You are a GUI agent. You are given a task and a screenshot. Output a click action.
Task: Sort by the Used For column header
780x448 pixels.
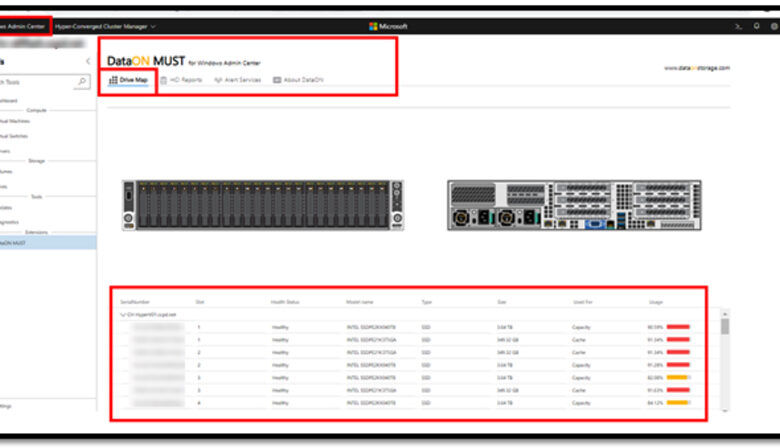point(583,302)
